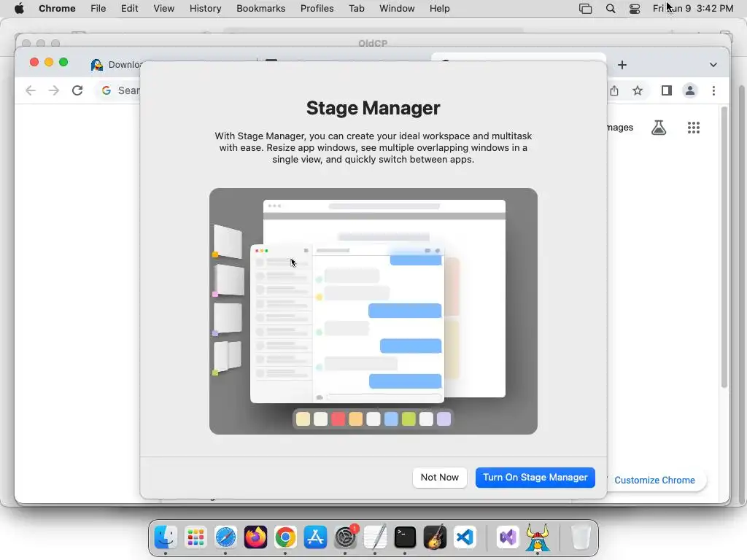Screen dimensions: 747x560
Task: Open Chrome application menu
Action: [57, 9]
